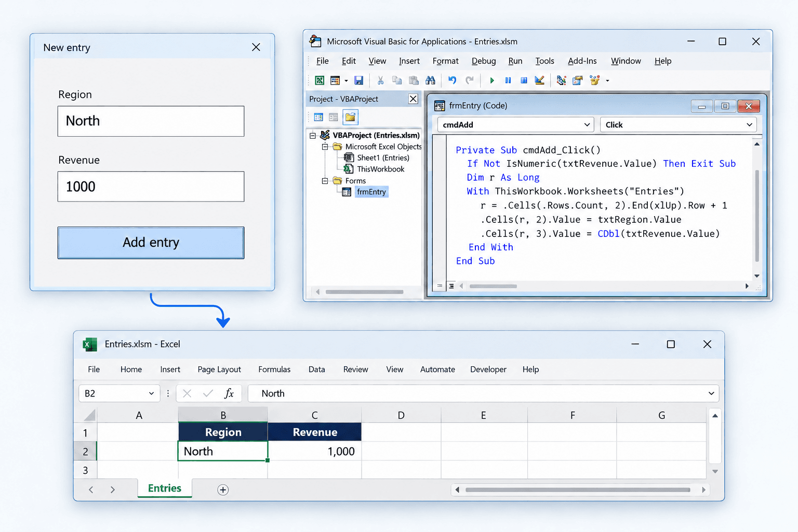Click the Cut scissors icon in VBA toolbar

pyautogui.click(x=380, y=81)
